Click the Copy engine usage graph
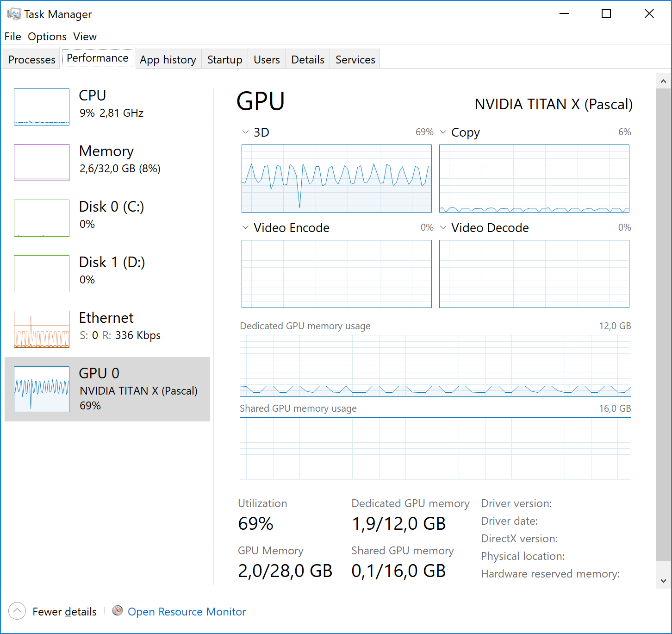The image size is (672, 634). click(534, 178)
